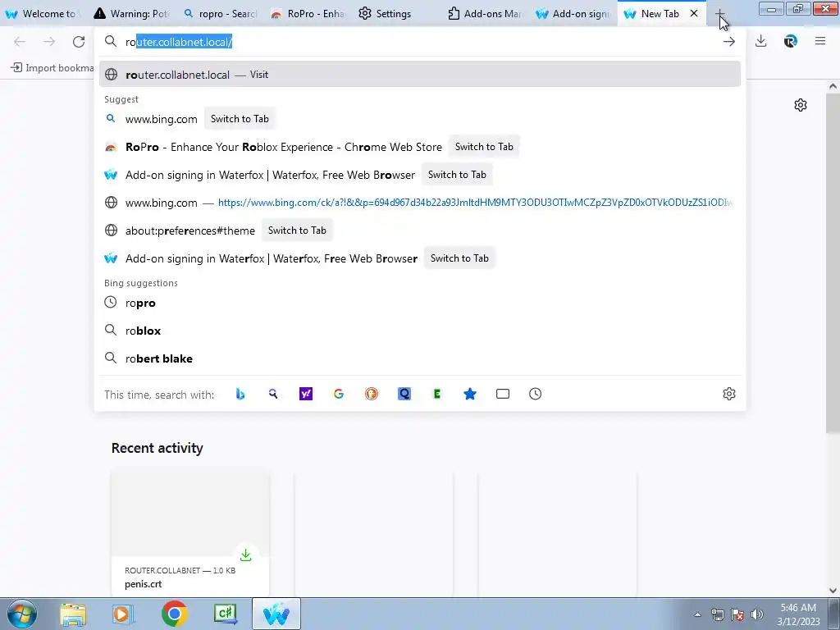Click the new tab page settings gear
Viewport: 840px width, 630px height.
(x=801, y=105)
